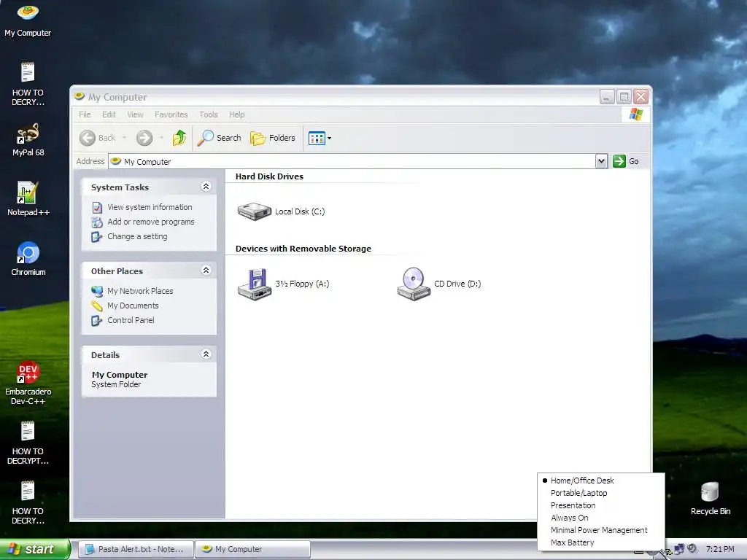Image resolution: width=747 pixels, height=560 pixels.
Task: Click View system information link
Action: [150, 207]
